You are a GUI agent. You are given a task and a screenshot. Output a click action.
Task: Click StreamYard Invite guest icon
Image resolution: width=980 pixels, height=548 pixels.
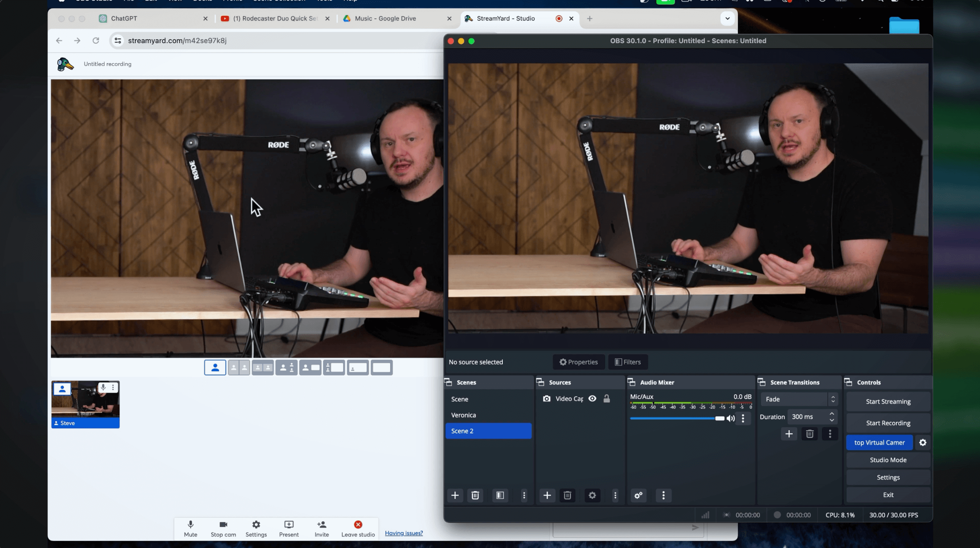pos(322,525)
